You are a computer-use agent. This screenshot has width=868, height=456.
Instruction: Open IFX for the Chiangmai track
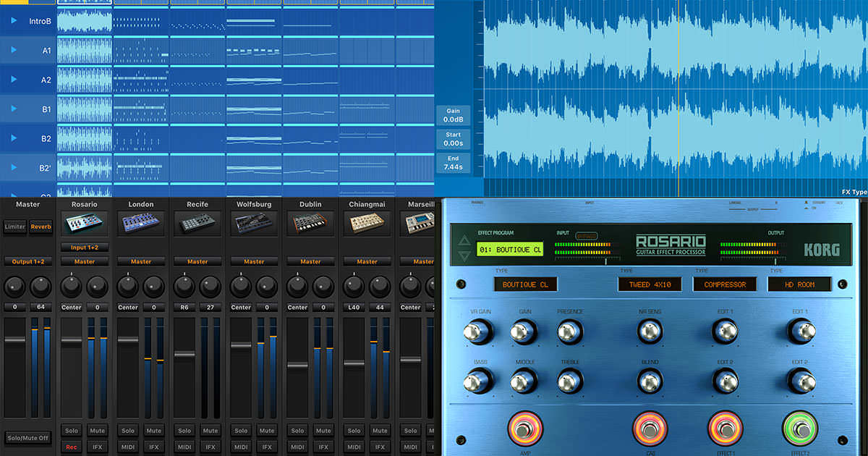(x=380, y=447)
